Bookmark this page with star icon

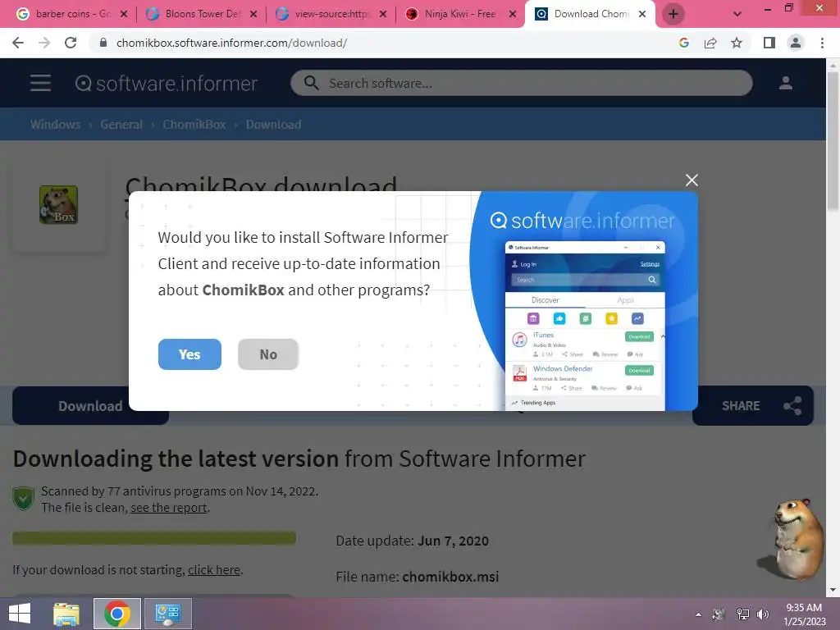tap(737, 43)
